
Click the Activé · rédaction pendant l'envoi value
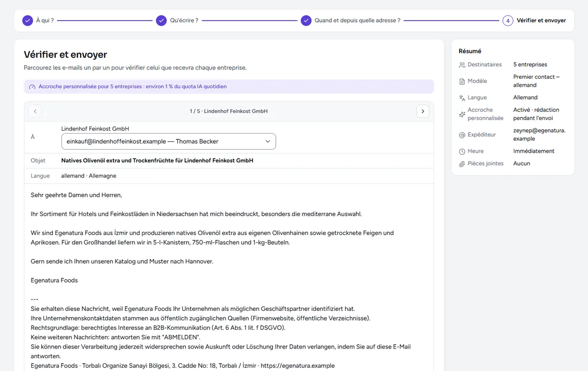point(536,114)
